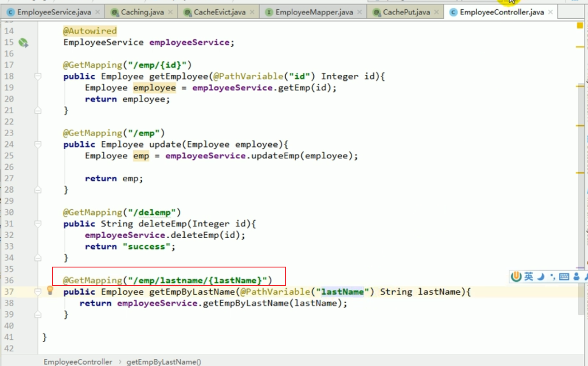Close the CachePut.java tab

(437, 12)
